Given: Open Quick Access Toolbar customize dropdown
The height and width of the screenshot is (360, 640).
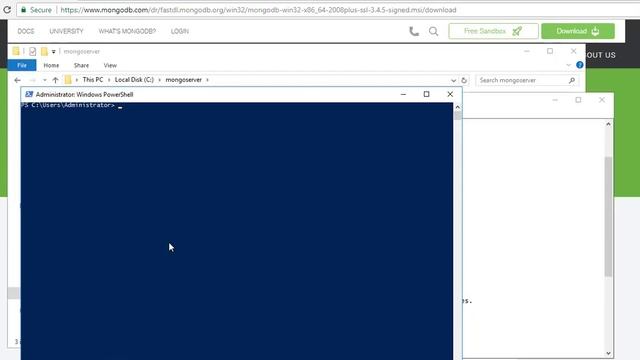Looking at the screenshot, I should click(x=53, y=52).
